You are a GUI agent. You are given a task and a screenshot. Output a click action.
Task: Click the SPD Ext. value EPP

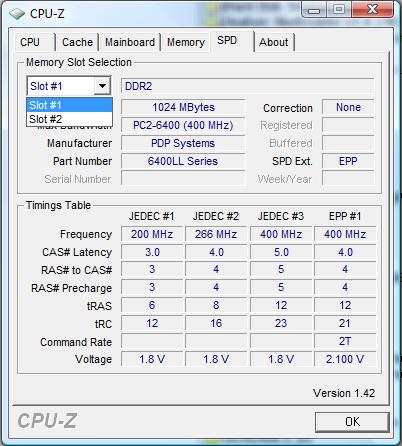pos(348,161)
